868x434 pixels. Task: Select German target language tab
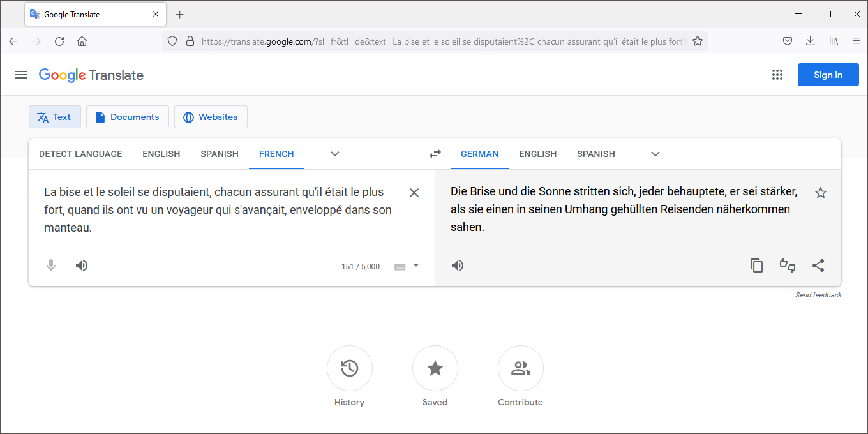coord(479,154)
